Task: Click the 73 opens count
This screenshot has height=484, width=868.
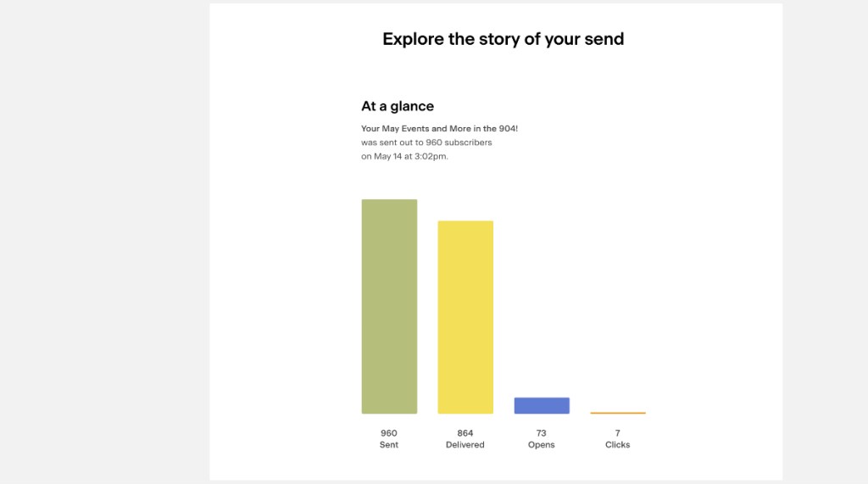Action: (542, 433)
